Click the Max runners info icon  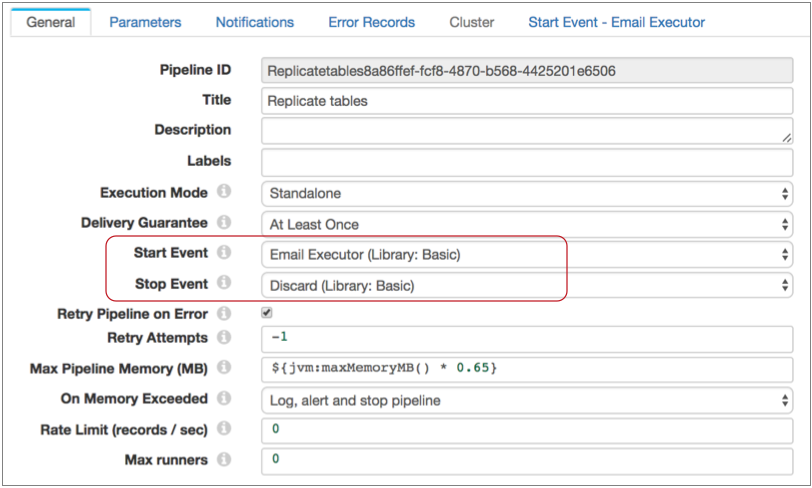point(224,460)
